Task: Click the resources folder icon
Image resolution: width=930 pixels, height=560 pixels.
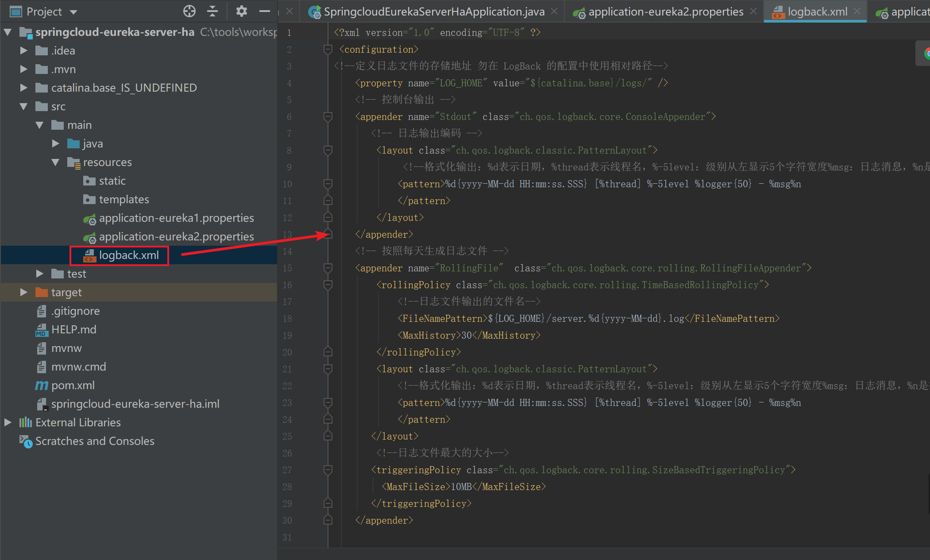Action: coord(73,162)
